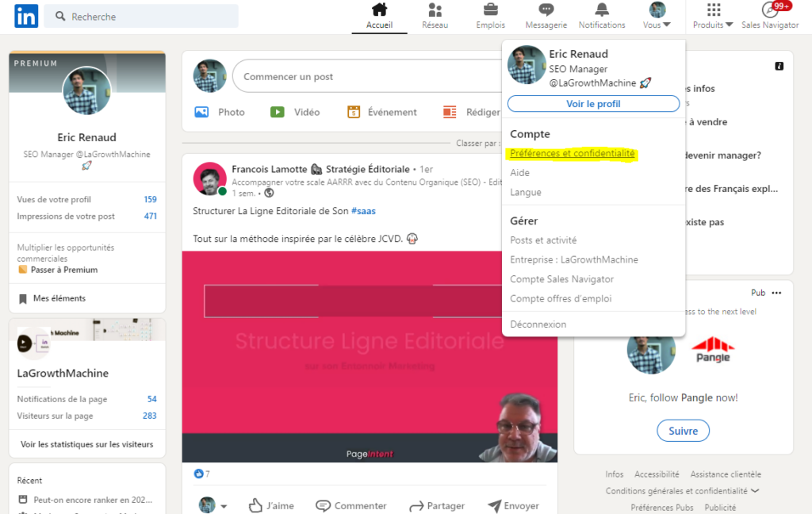
Task: Choose Déconnexion from account menu
Action: [x=538, y=324]
